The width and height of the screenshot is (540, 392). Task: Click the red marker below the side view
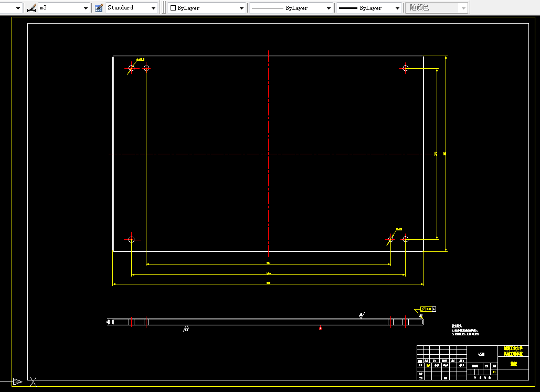tap(320, 329)
